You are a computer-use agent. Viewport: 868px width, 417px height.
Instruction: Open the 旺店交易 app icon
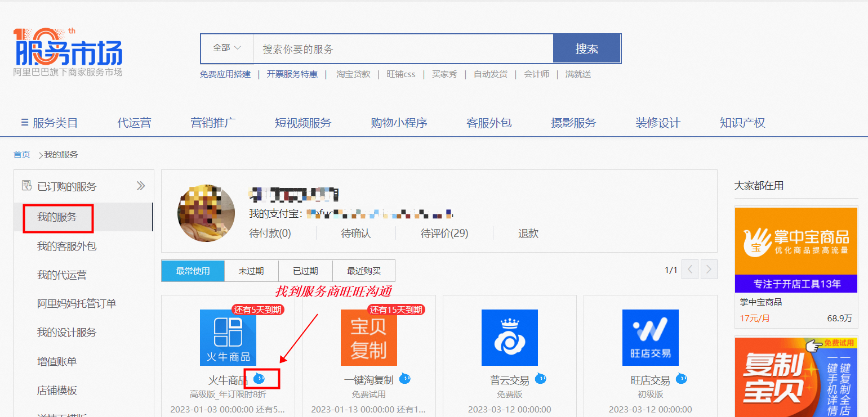[651, 338]
